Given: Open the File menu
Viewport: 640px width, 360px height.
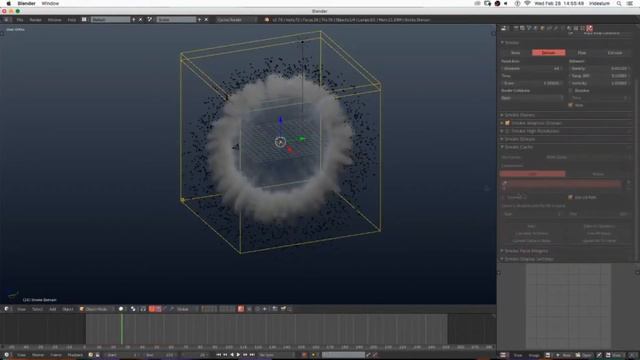Looking at the screenshot, I should (20, 20).
